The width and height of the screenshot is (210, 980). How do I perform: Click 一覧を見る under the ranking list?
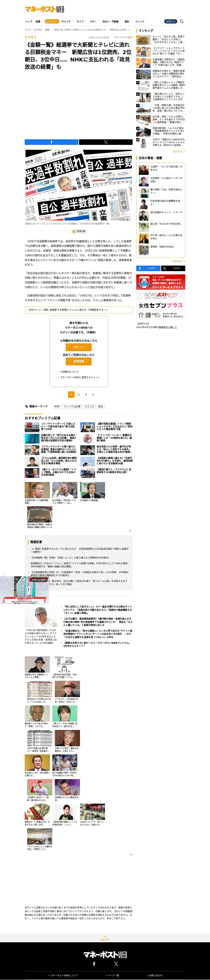coord(178,151)
